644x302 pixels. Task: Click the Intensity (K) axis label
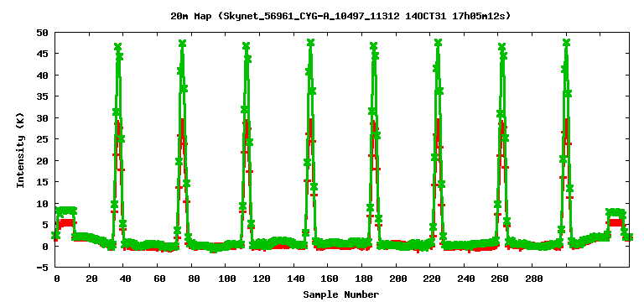(x=20, y=150)
